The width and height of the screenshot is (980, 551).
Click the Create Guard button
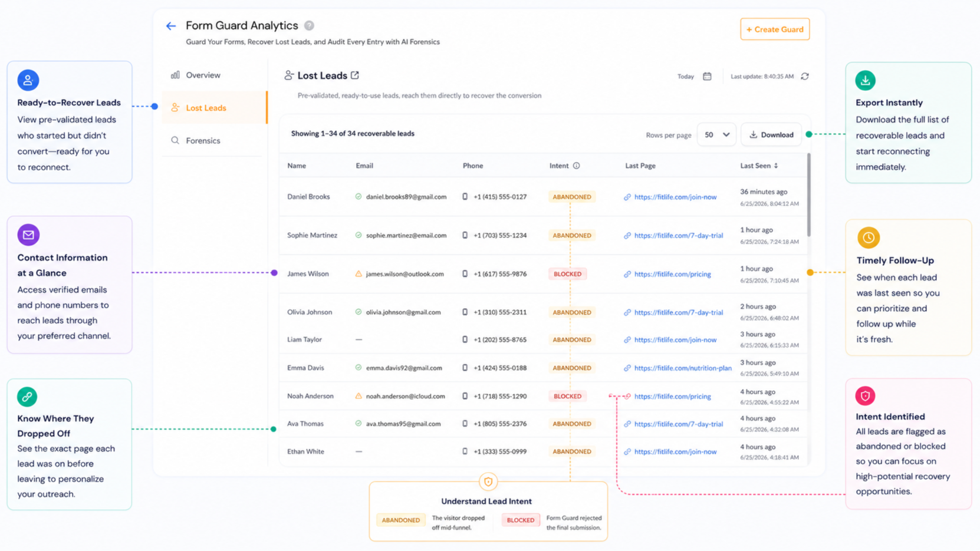click(x=775, y=29)
